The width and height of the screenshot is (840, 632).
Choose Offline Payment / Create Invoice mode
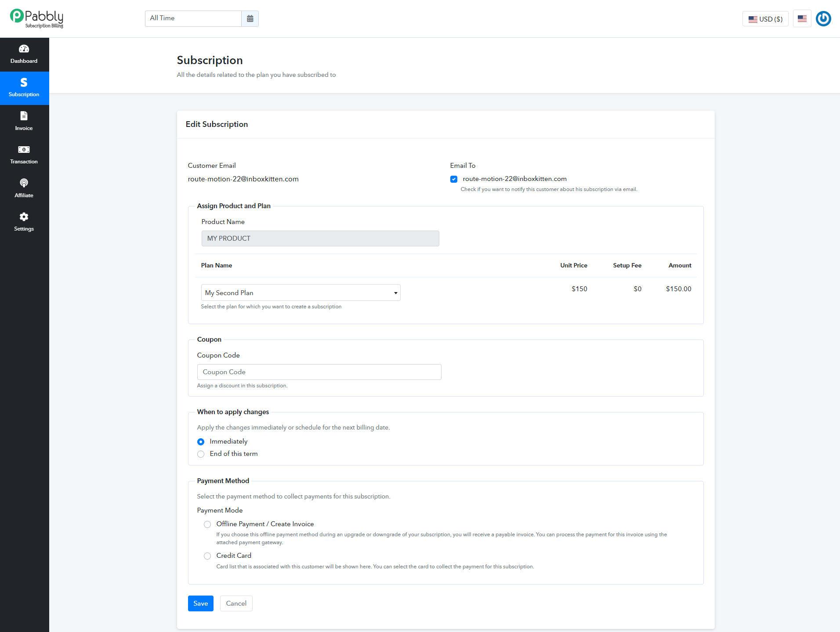pos(207,524)
